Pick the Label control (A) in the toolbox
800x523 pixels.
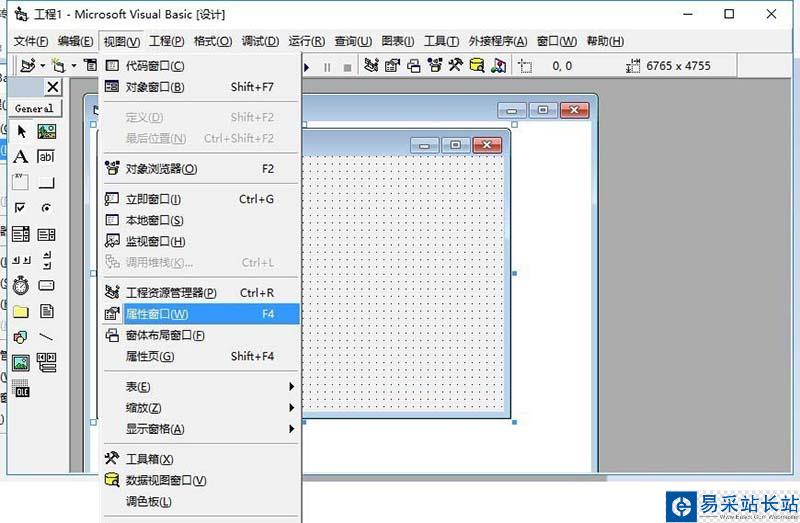click(21, 157)
